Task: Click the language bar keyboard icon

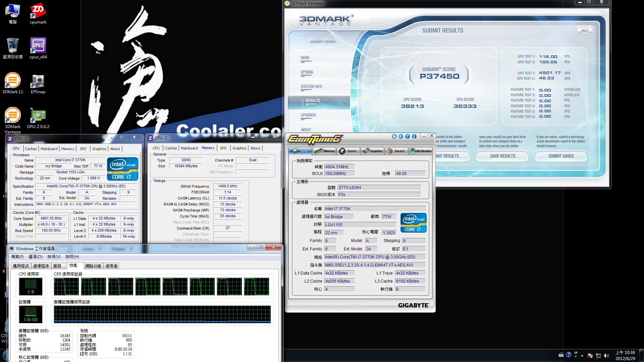Action: tap(561, 355)
